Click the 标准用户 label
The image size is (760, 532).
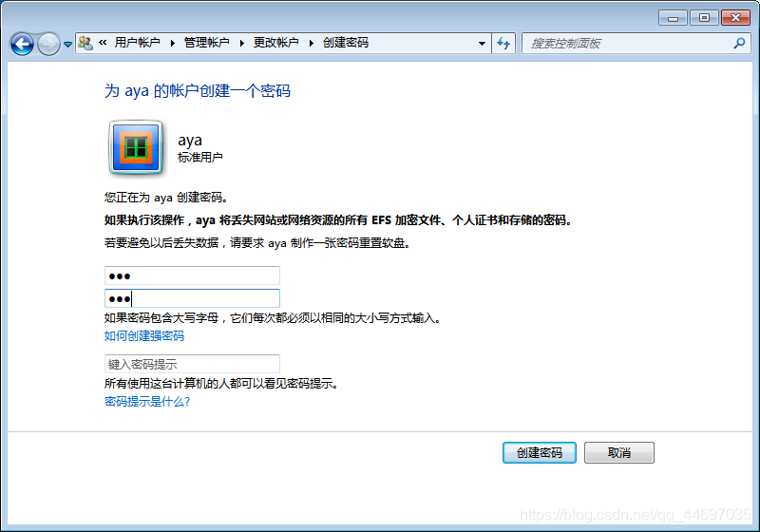click(x=200, y=157)
